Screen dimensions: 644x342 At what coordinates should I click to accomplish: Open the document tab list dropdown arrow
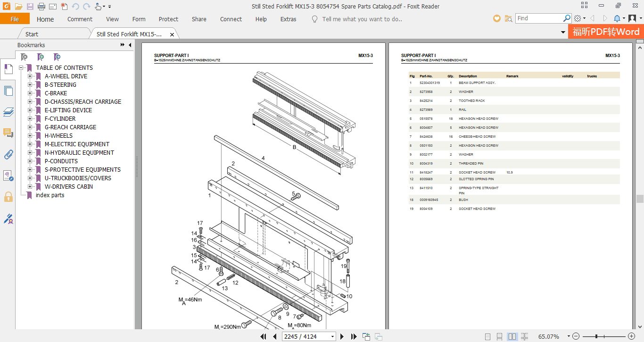pos(563,33)
